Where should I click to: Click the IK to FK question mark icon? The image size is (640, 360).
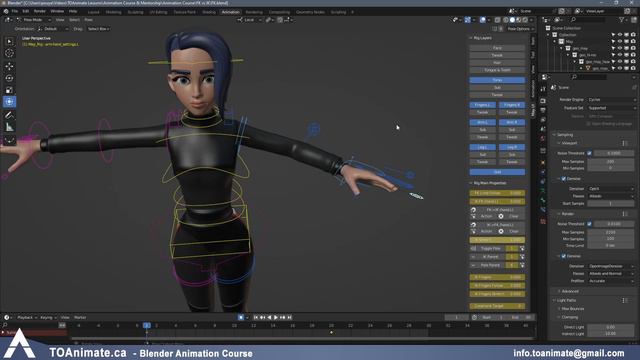(x=473, y=224)
